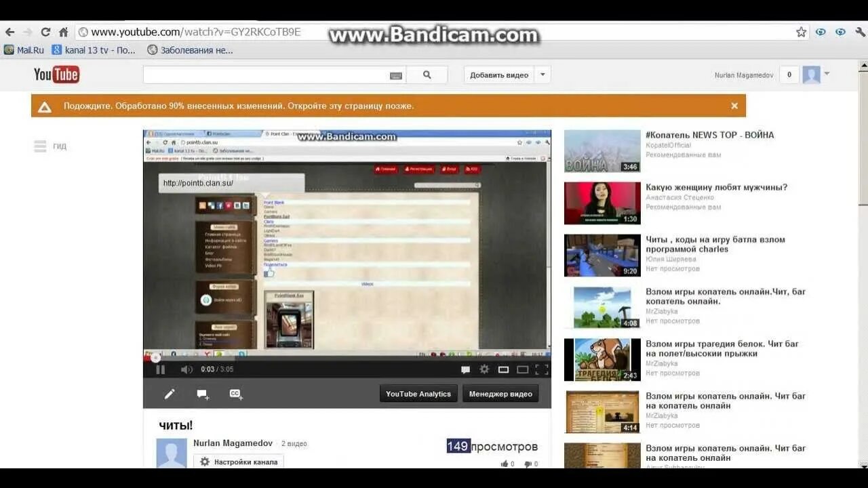Open the guide menu icon labeled Гид

(50, 146)
